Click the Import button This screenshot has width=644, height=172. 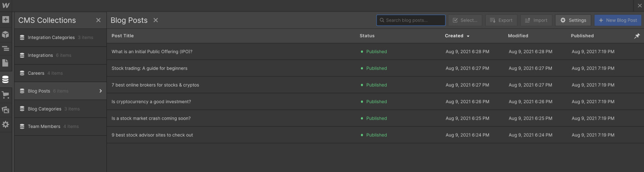click(x=536, y=20)
